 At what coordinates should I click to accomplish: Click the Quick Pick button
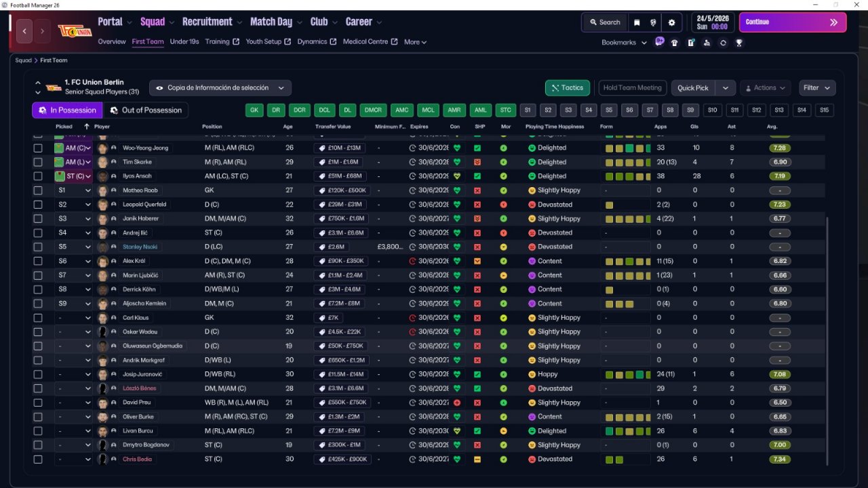(693, 88)
